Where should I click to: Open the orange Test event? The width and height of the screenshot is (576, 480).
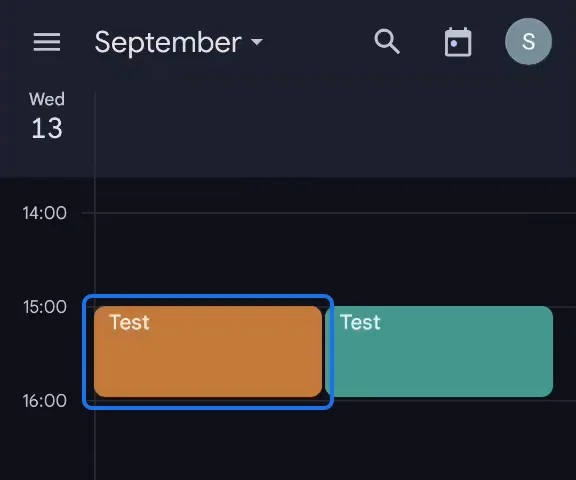pos(208,351)
